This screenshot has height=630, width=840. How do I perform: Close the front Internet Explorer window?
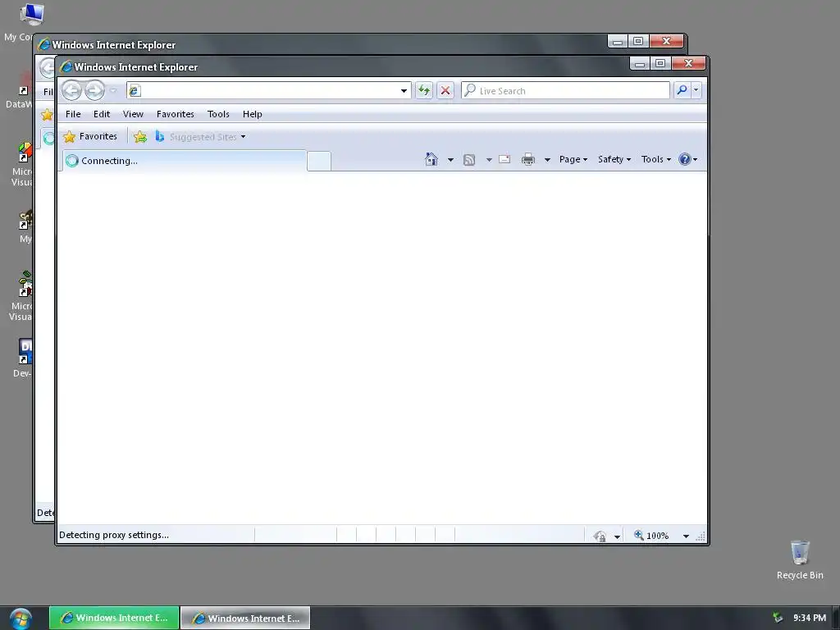(688, 64)
